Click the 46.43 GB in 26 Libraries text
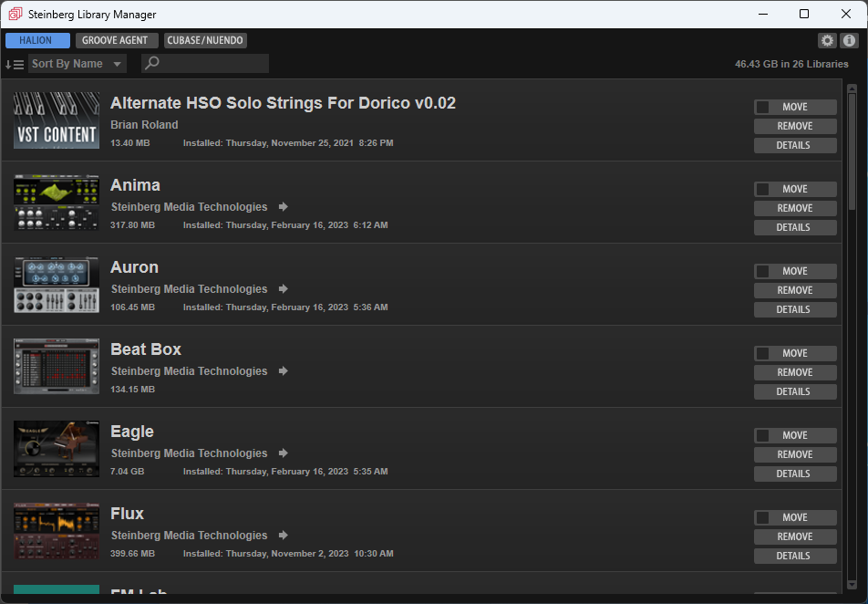Viewport: 868px width, 604px height. [x=791, y=64]
